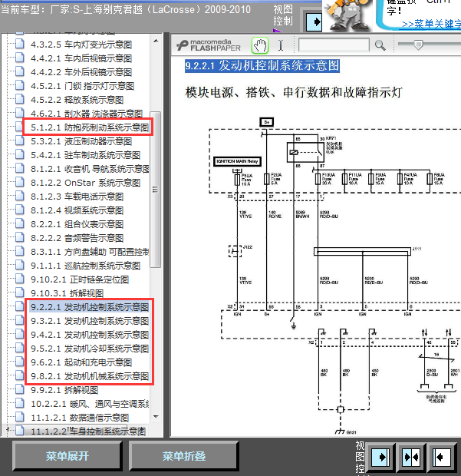
Task: Click document icon beside 8.1.2.2 OnStar 系统示意图
Action: pyautogui.click(x=20, y=182)
